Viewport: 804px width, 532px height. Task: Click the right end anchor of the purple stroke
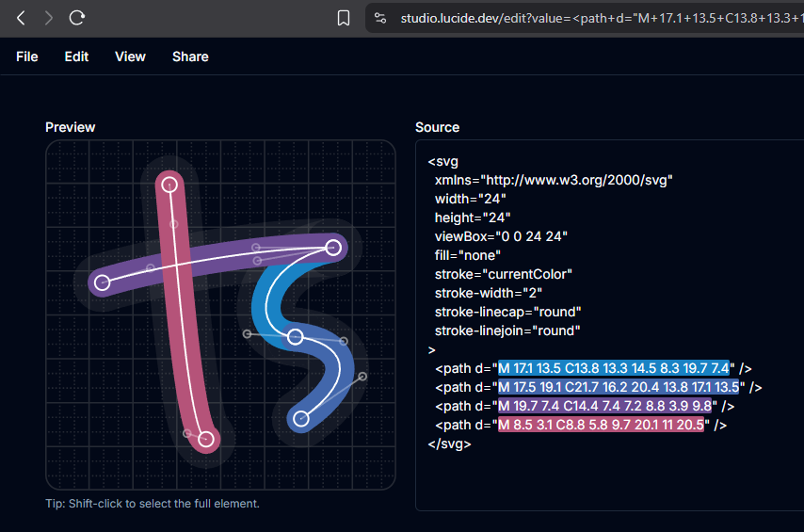pos(333,248)
